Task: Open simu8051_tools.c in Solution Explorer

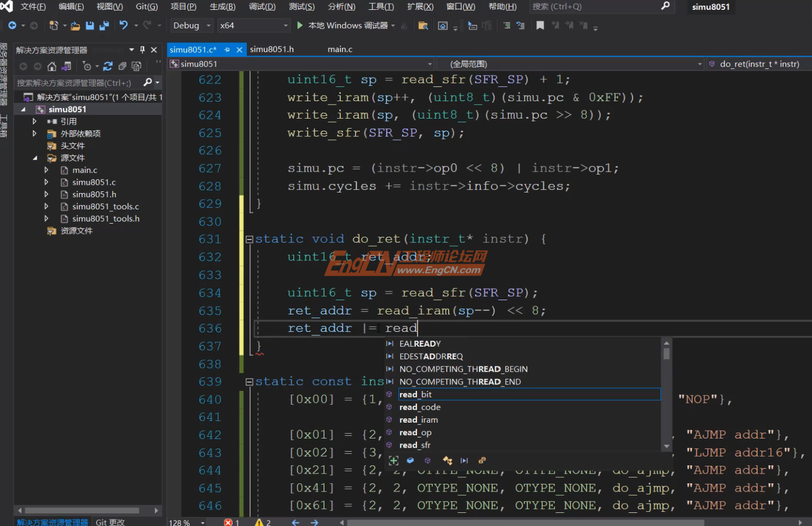Action: (106, 207)
